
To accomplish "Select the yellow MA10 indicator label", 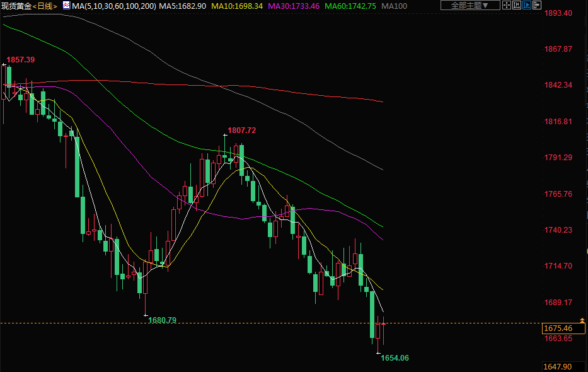I will click(x=236, y=6).
